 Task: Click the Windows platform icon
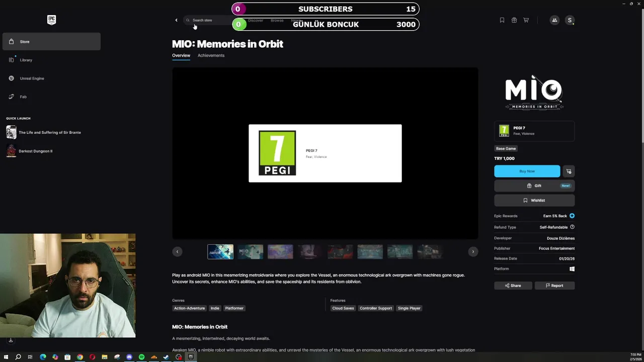pos(572,268)
